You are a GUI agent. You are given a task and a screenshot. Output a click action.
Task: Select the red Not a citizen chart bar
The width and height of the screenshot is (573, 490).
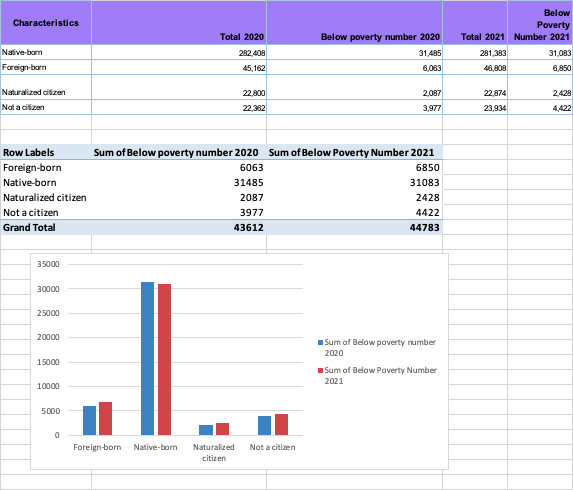281,424
